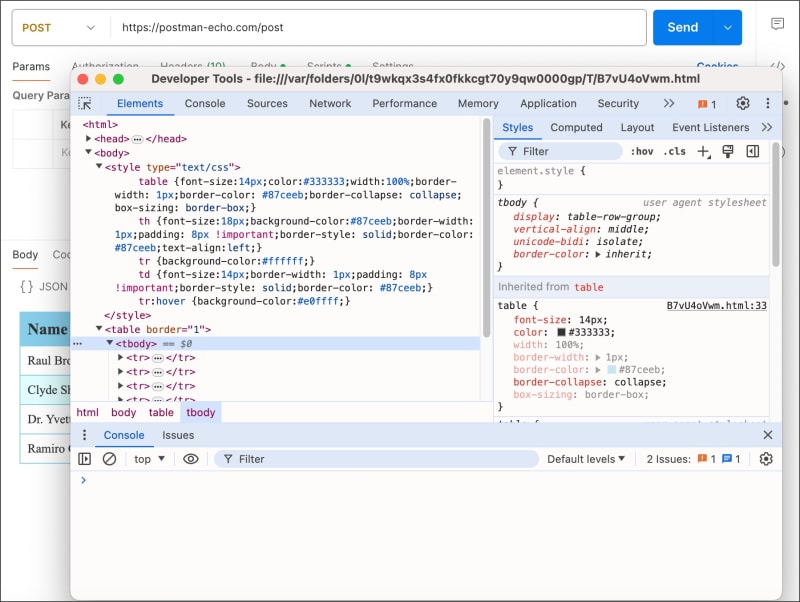Show the console sidebar panel icon
The width and height of the screenshot is (800, 602).
click(85, 459)
